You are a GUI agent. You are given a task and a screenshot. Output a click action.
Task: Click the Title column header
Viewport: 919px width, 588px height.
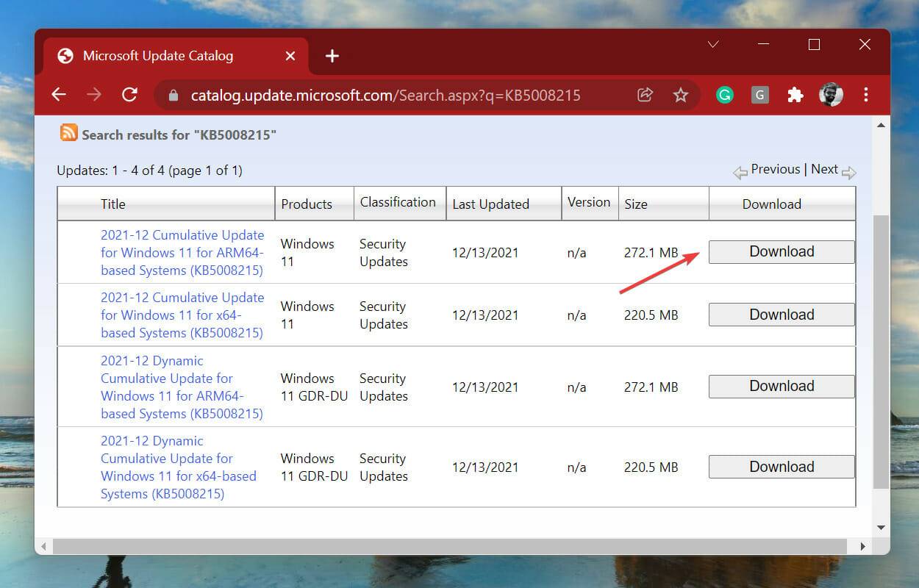112,204
